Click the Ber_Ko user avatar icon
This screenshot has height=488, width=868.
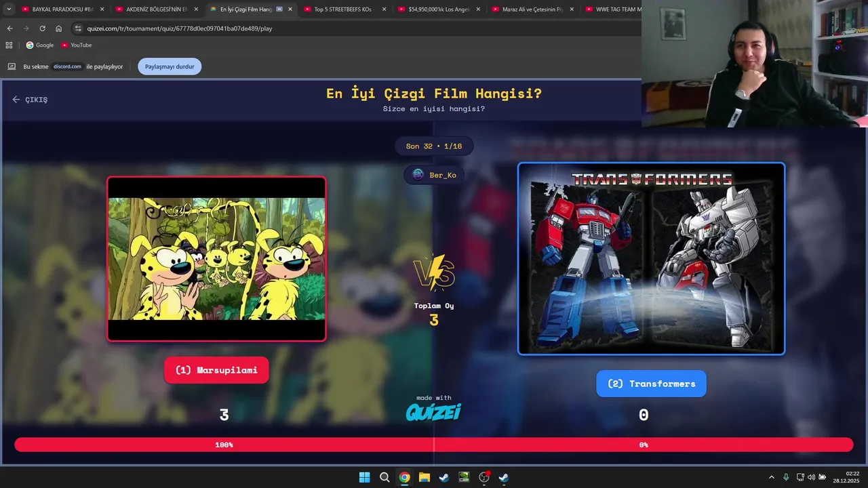(x=418, y=175)
